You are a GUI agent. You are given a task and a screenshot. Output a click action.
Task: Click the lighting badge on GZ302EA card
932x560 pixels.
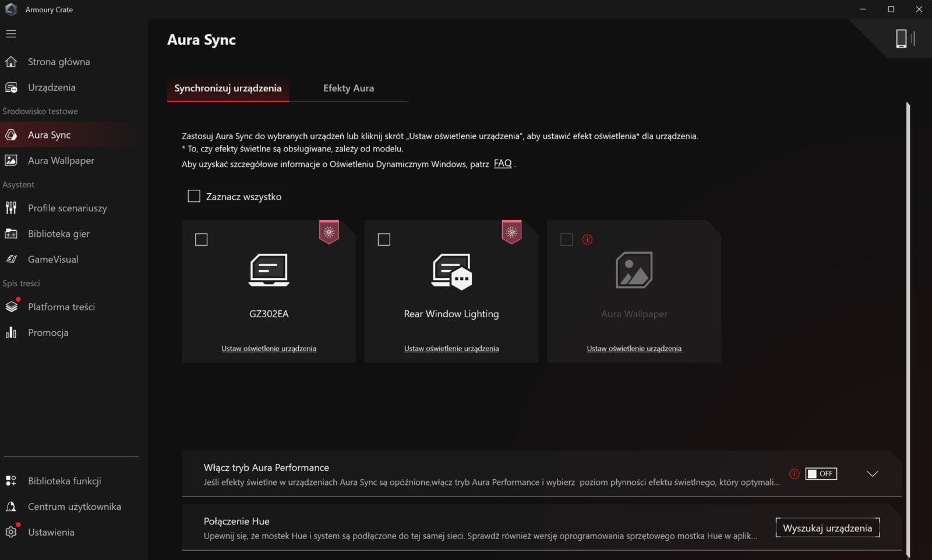point(329,232)
